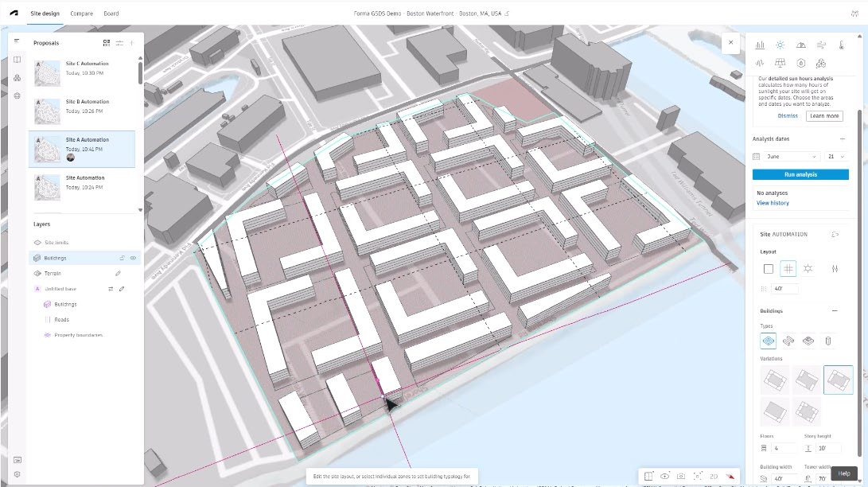Open the embodied carbon hexagon analysis icon
The width and height of the screenshot is (868, 487).
pos(800,63)
